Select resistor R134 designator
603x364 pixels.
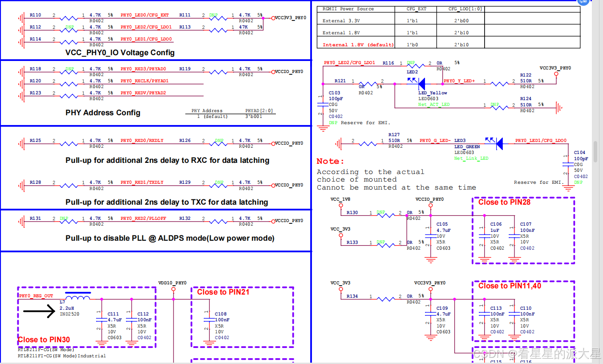(x=352, y=296)
